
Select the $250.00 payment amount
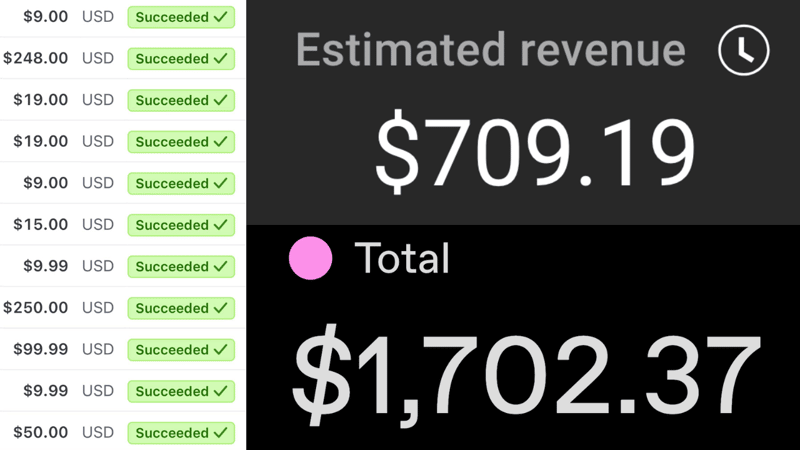(36, 308)
